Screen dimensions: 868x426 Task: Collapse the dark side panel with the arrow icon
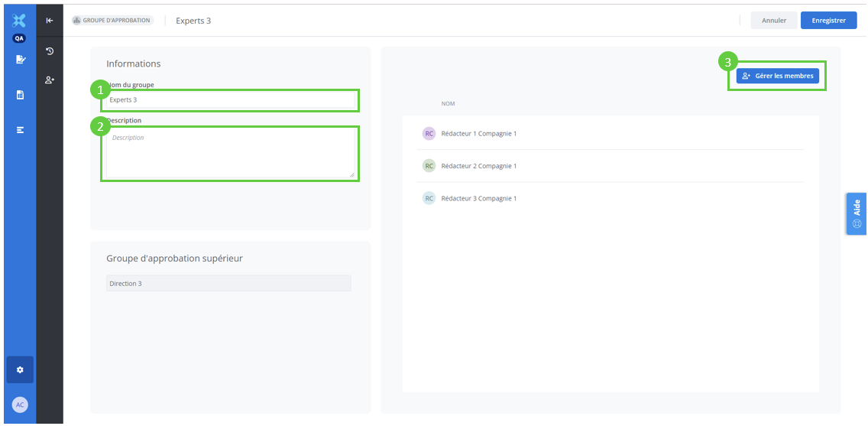(50, 21)
